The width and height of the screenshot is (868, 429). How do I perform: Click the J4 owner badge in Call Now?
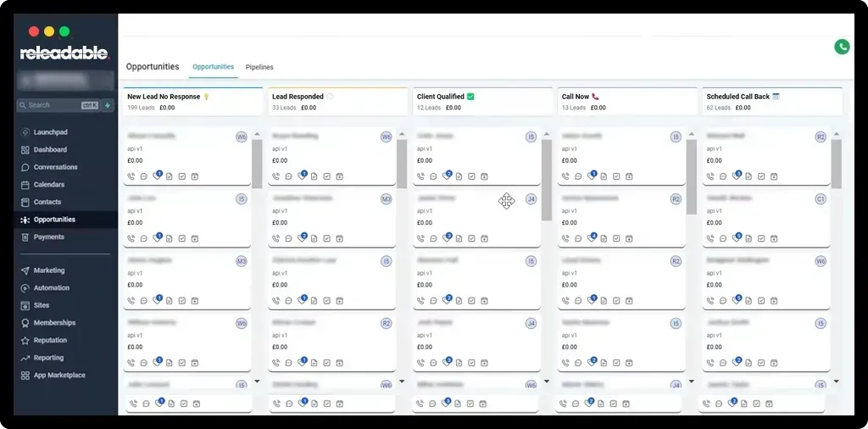coord(676,385)
